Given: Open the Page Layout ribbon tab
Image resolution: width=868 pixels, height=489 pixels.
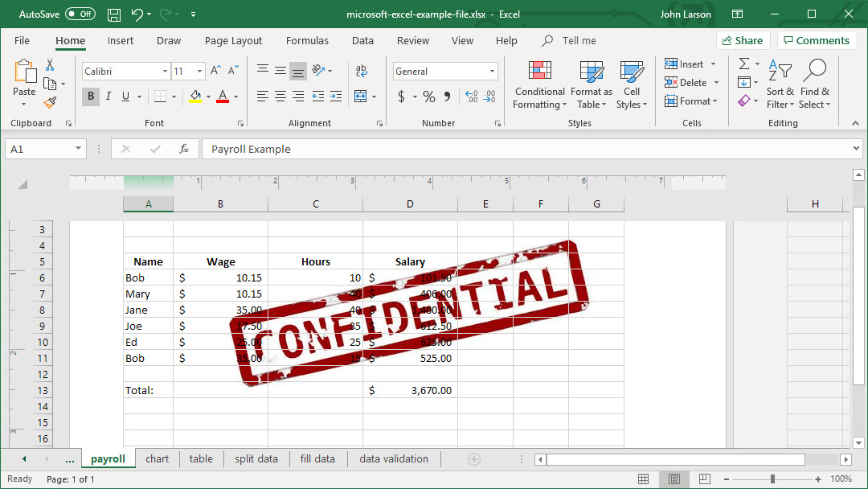Looking at the screenshot, I should (233, 41).
